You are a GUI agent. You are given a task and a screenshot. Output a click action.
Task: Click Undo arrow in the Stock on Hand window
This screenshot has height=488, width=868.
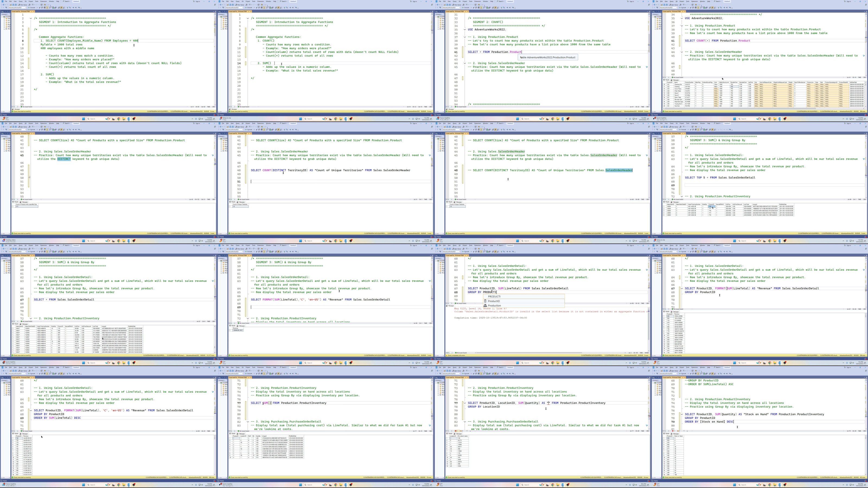coord(684,370)
